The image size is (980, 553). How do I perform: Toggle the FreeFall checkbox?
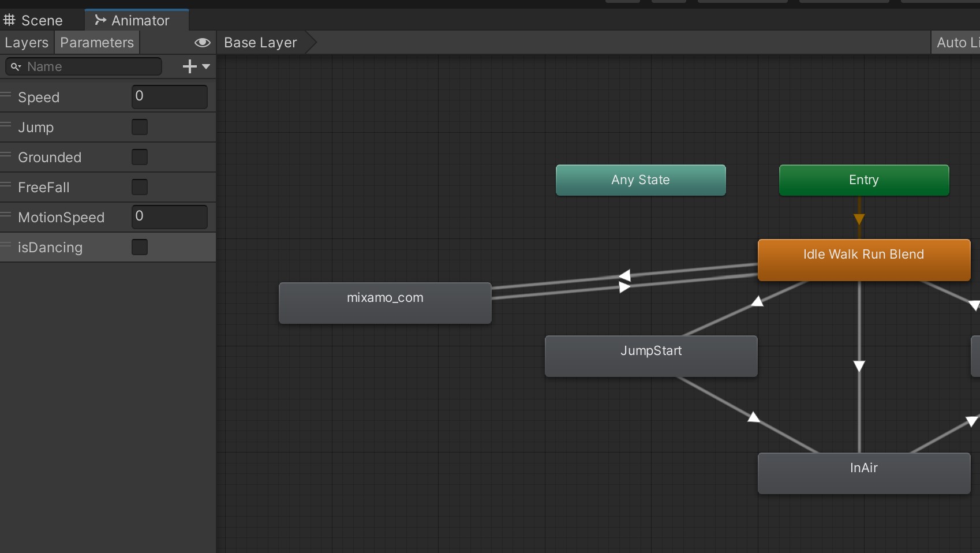pyautogui.click(x=140, y=187)
